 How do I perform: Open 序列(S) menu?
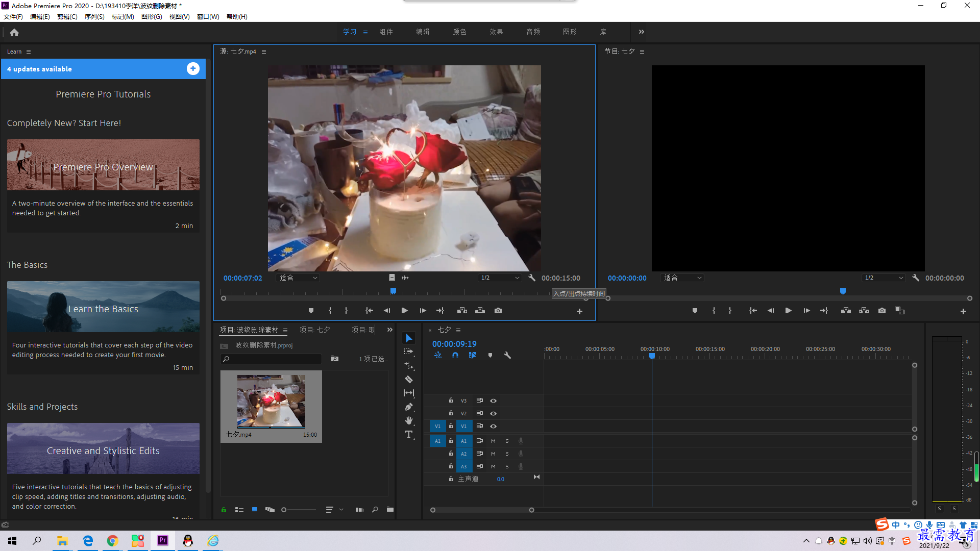point(94,16)
